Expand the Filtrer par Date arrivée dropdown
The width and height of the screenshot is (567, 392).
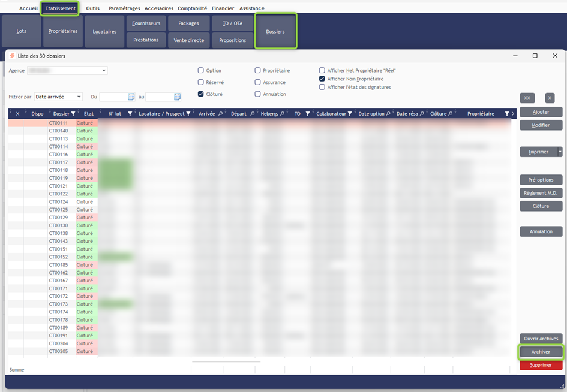(x=79, y=97)
